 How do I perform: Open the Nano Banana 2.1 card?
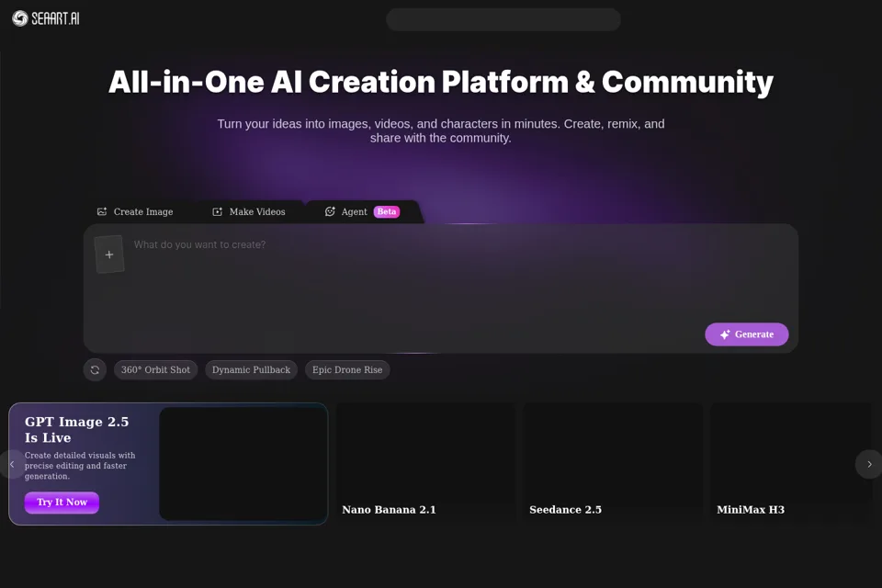[425, 464]
